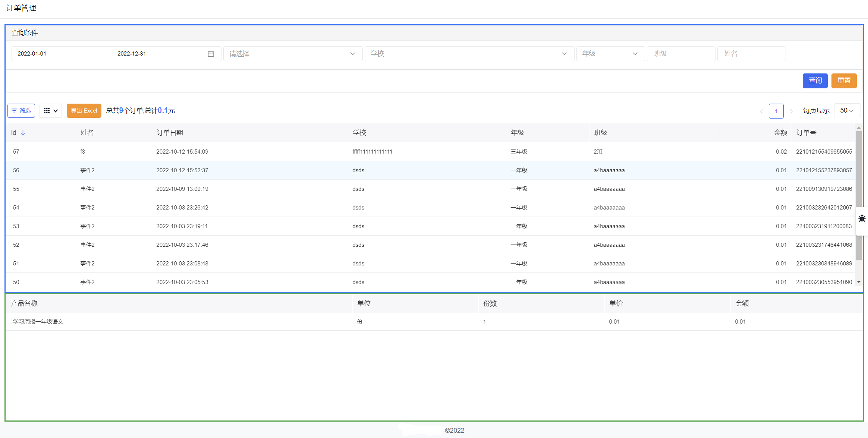The width and height of the screenshot is (868, 438).
Task: Select order number 221009130919723086
Action: tap(430, 189)
